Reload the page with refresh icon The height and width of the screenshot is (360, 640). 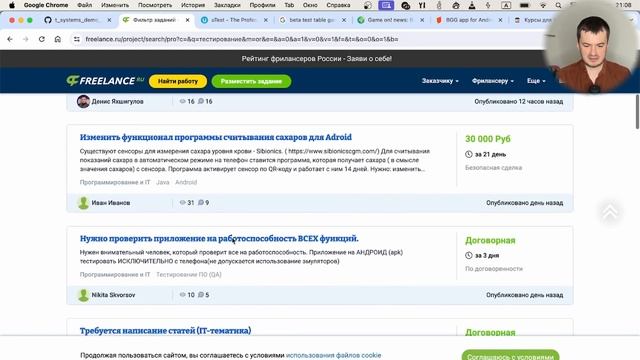coord(42,39)
